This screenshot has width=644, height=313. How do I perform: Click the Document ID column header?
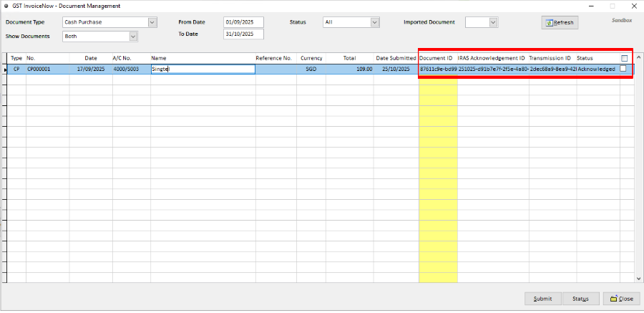tap(438, 59)
